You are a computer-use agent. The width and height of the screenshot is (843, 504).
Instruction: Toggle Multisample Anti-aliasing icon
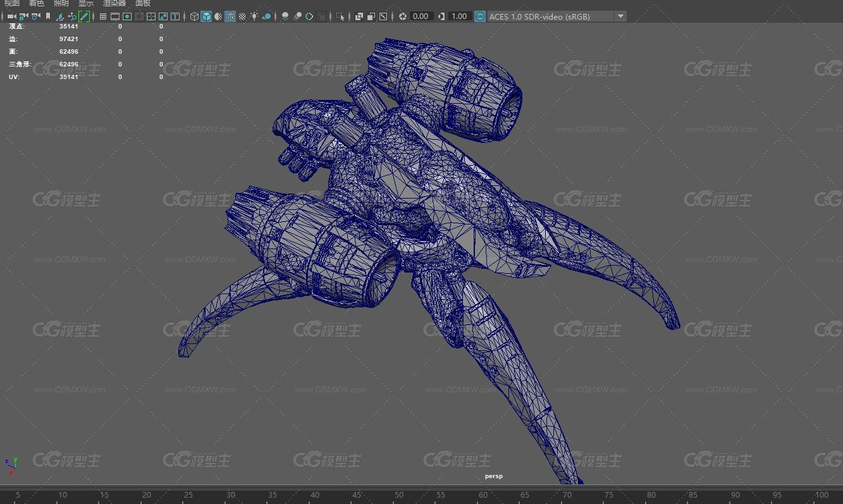click(x=309, y=16)
